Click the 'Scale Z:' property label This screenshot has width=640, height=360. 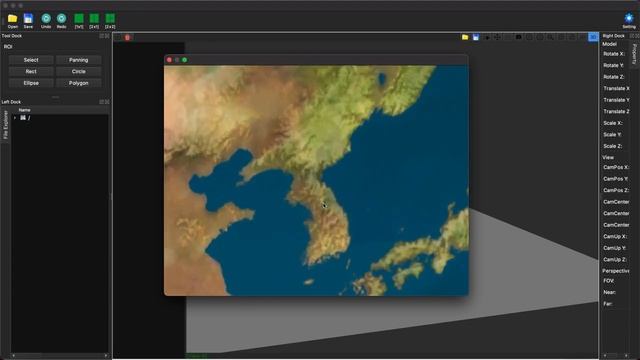click(613, 146)
